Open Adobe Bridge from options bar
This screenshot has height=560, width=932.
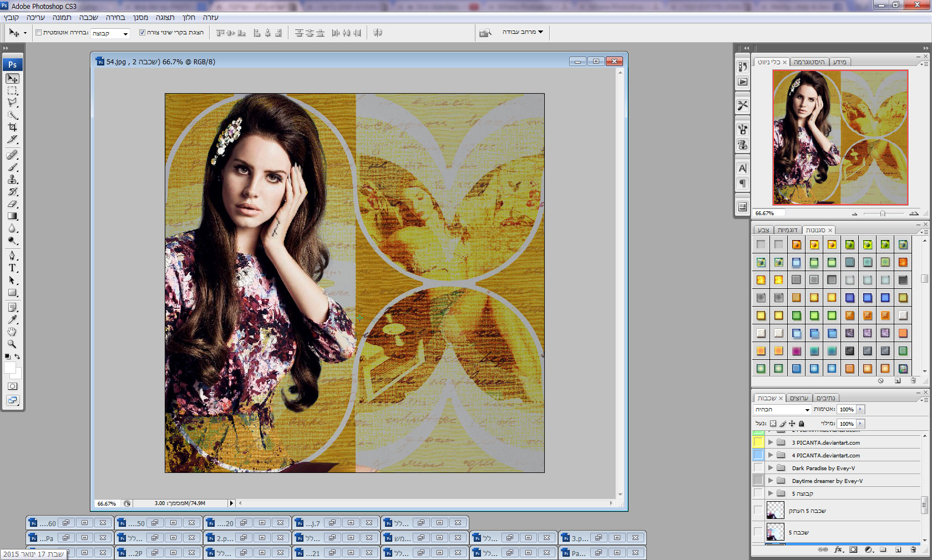point(485,33)
